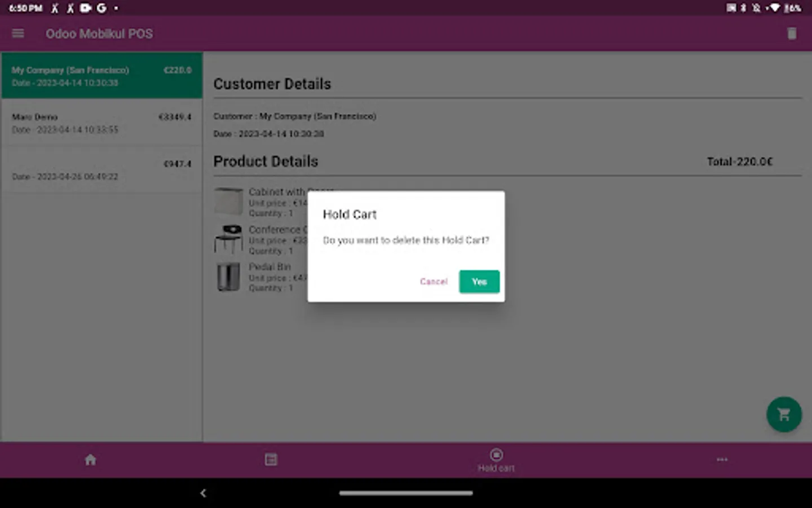812x508 pixels.
Task: Click the Hold Cart dialog title
Action: click(x=350, y=214)
